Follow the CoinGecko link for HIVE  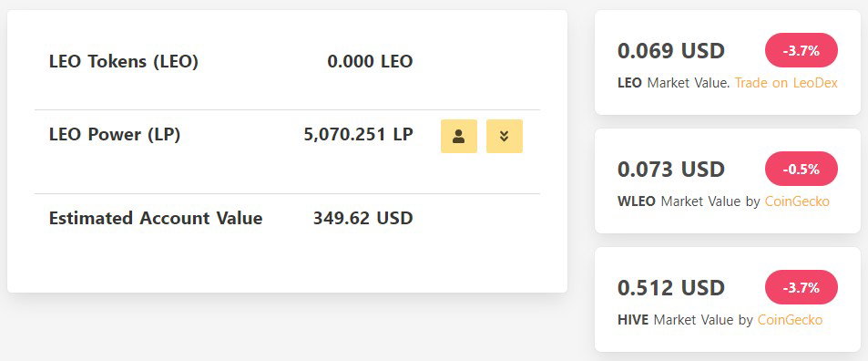coord(790,320)
